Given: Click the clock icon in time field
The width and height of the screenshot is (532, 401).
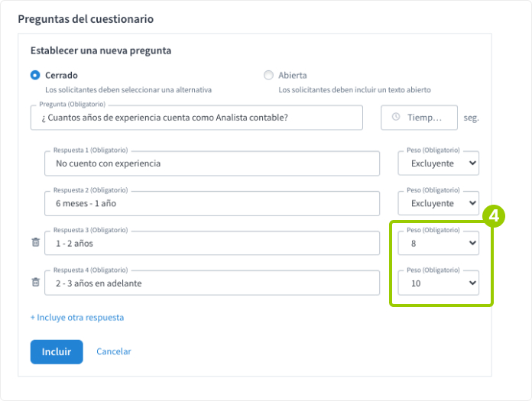Looking at the screenshot, I should point(396,118).
